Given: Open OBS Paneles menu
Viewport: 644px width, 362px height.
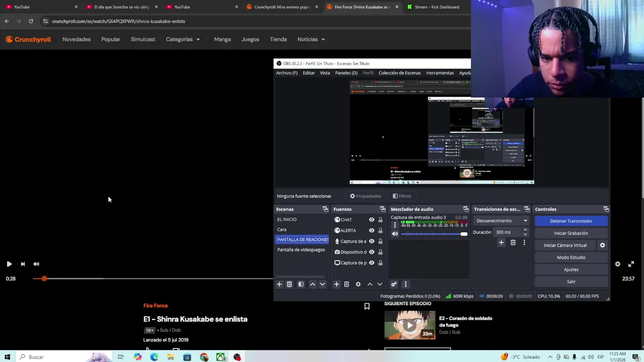Looking at the screenshot, I should pyautogui.click(x=346, y=73).
